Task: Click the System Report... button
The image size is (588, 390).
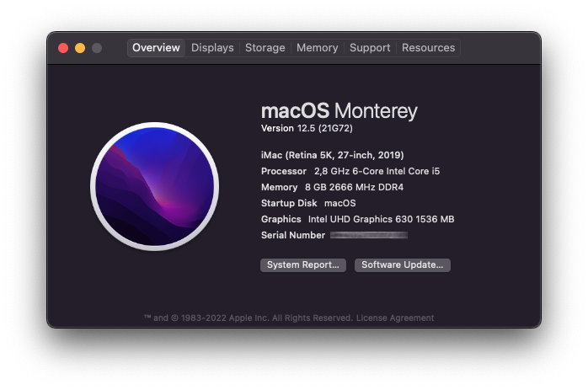Action: click(303, 265)
